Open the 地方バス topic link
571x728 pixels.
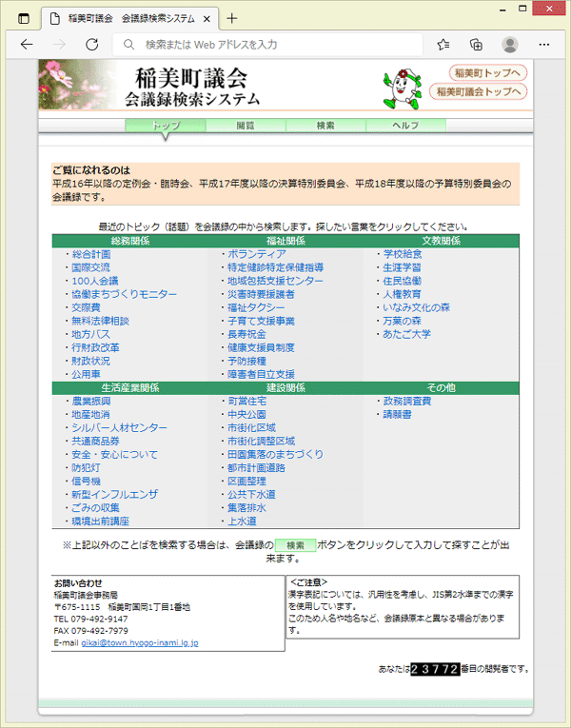(x=91, y=334)
